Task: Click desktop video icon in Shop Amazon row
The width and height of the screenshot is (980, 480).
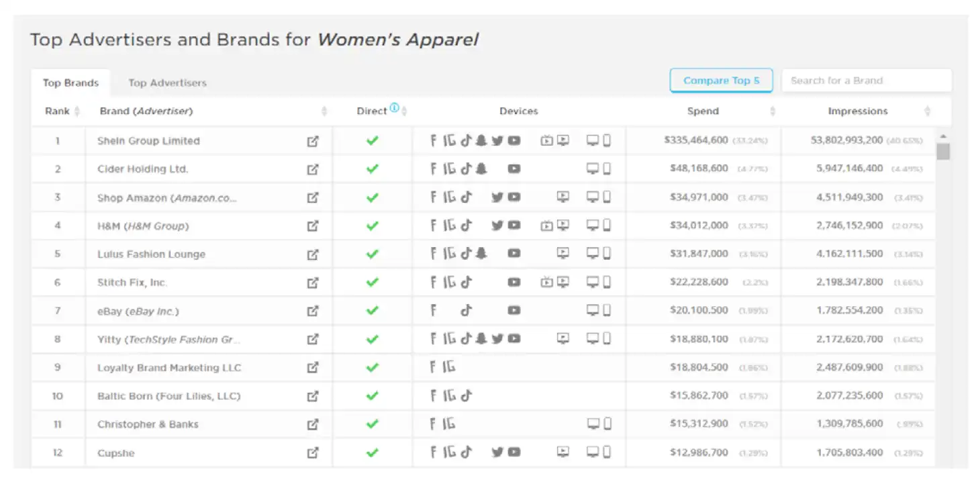Action: pyautogui.click(x=563, y=197)
